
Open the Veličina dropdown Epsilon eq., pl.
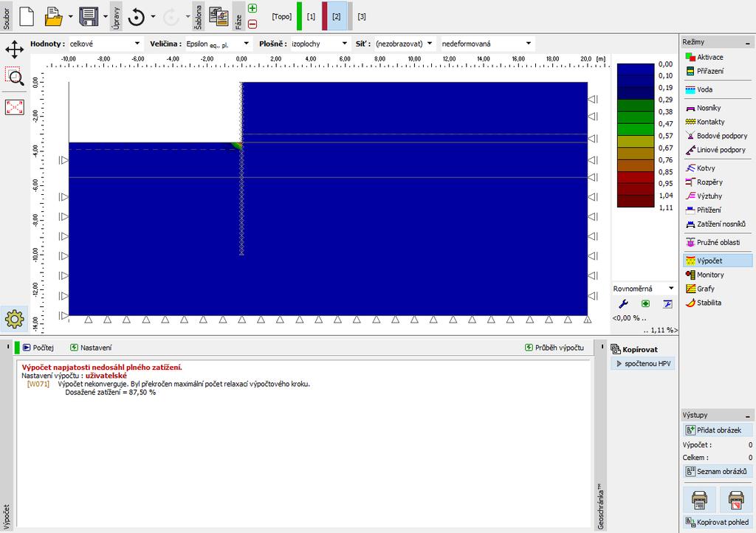218,44
